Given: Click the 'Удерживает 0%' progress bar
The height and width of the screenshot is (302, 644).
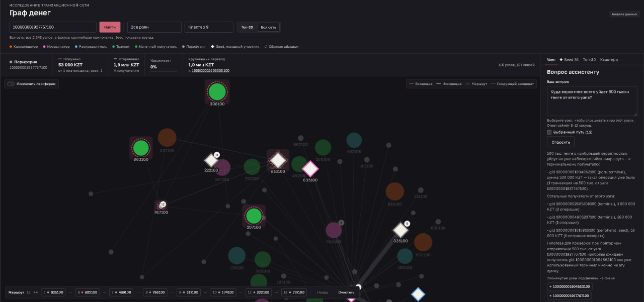Looking at the screenshot, I should coord(164,71).
